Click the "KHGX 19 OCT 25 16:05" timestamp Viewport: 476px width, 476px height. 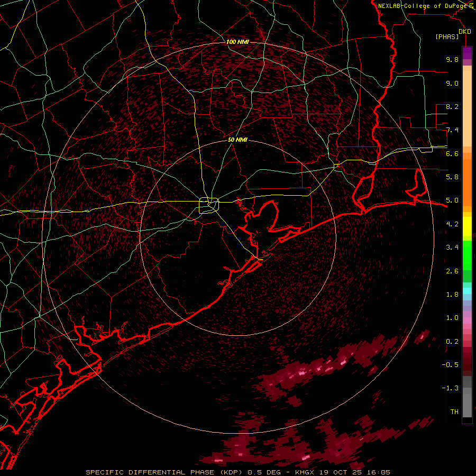pyautogui.click(x=342, y=472)
